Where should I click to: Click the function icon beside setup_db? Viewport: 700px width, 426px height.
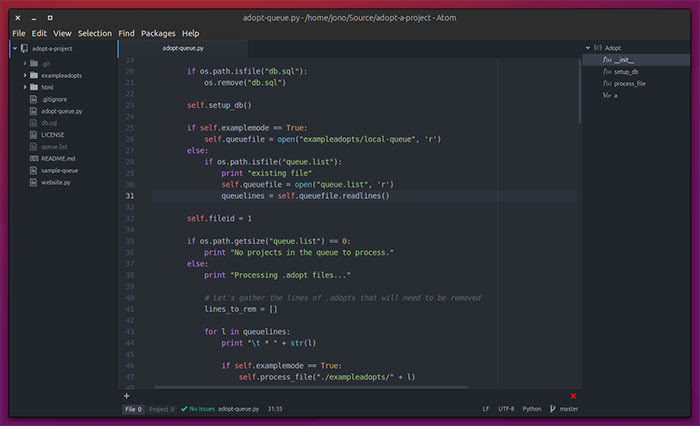[x=607, y=71]
